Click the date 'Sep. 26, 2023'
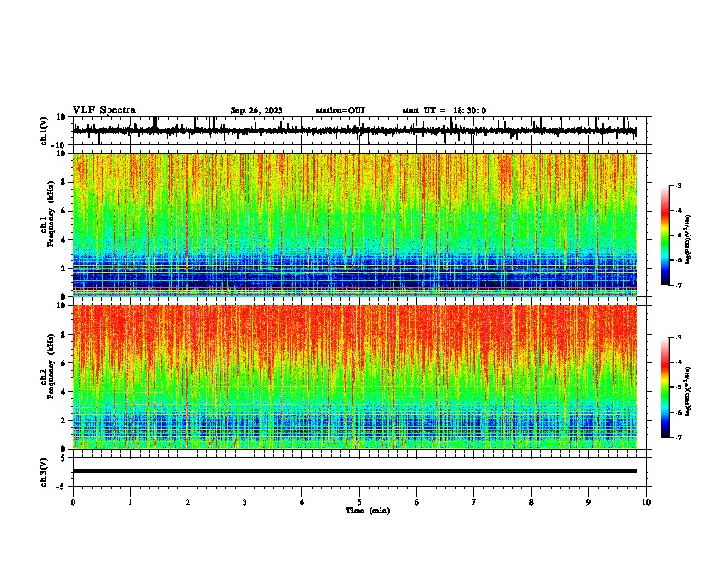 [x=256, y=110]
